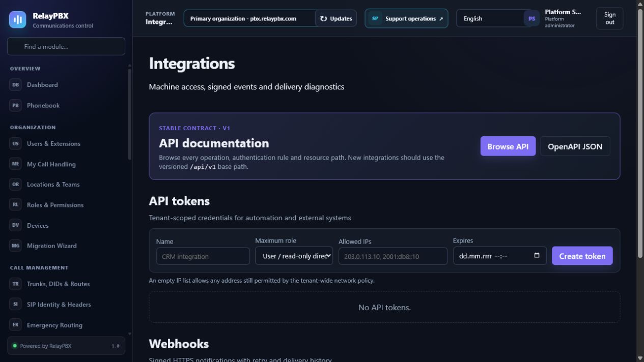Click the DV badge beside Devices

click(x=15, y=225)
